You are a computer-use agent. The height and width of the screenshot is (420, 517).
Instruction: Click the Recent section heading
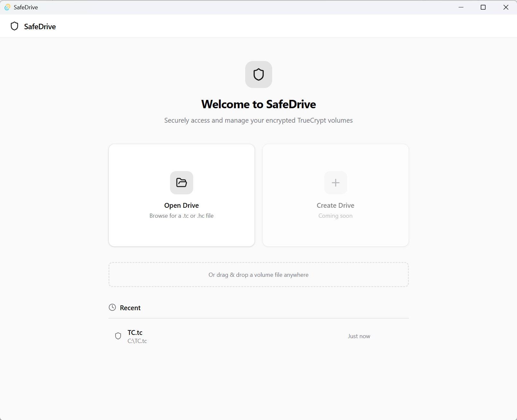130,308
